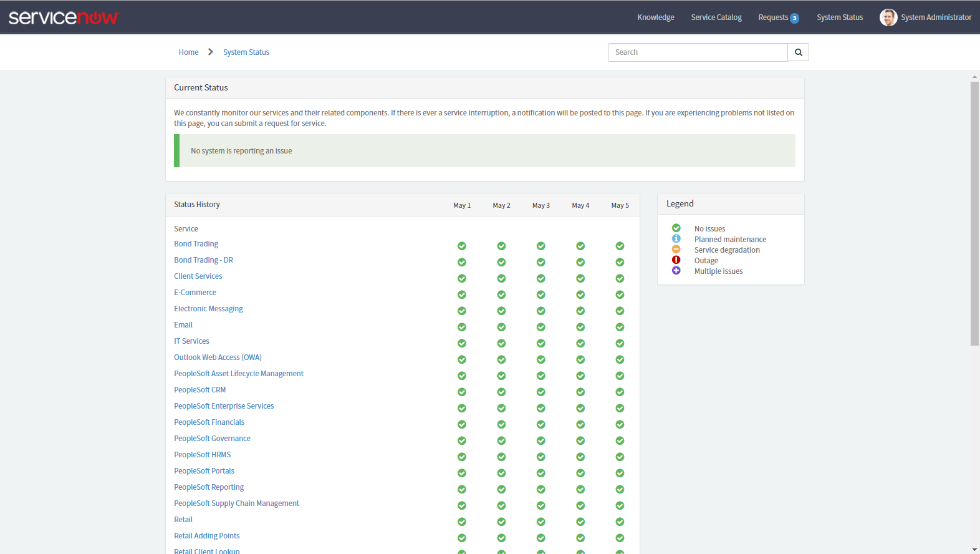Click Bond Trading May 1 status icon

coord(462,246)
